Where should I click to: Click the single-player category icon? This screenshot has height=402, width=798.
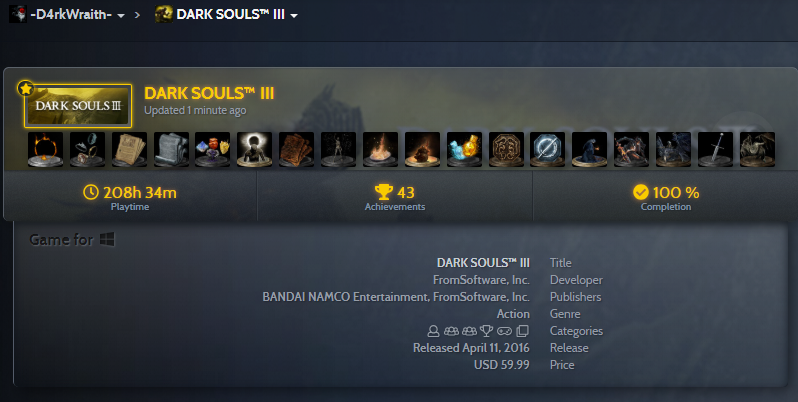433,331
